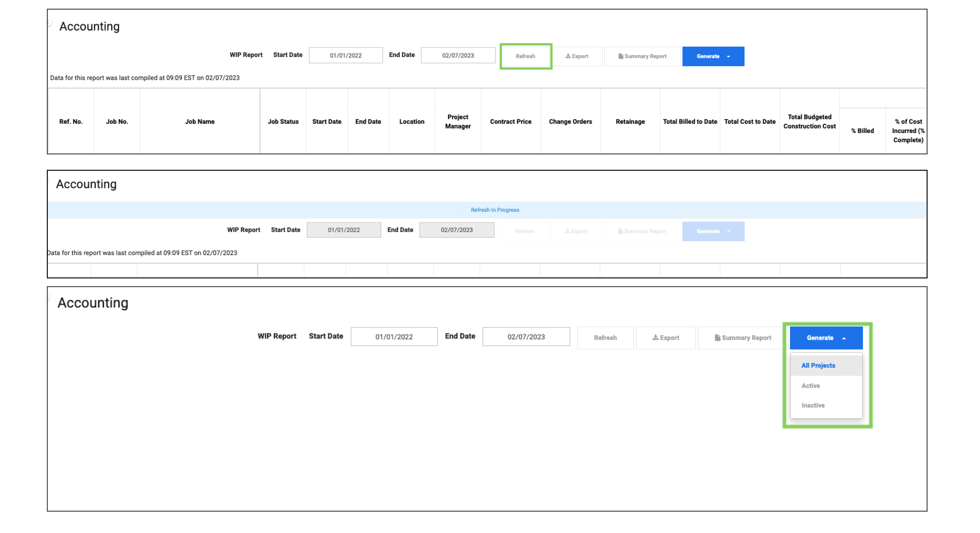Click the Project Manager column header
Screen dimensions: 980x533
click(x=458, y=122)
